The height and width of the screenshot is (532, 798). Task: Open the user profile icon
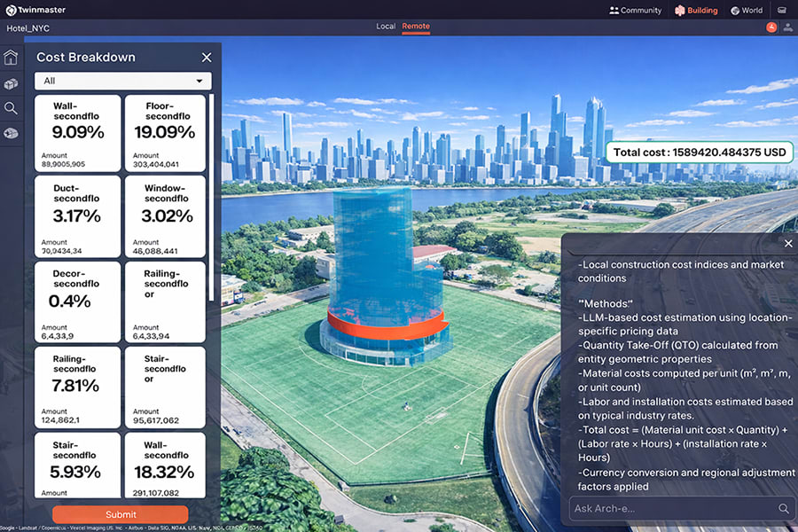(787, 27)
